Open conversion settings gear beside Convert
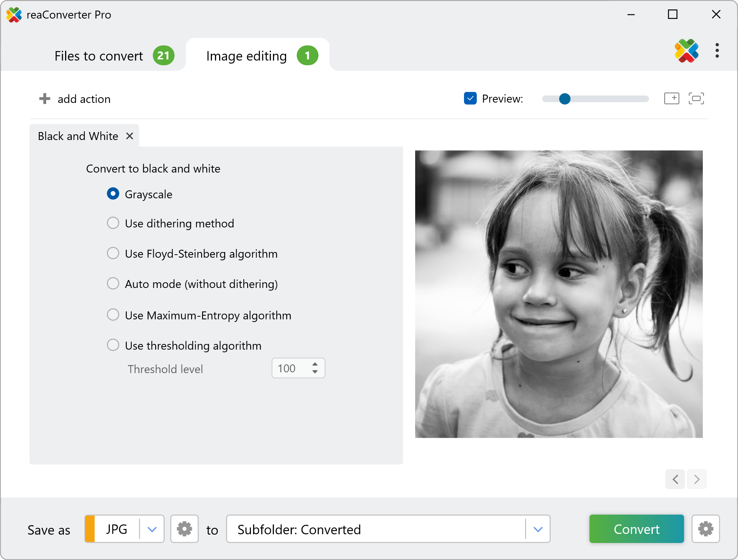This screenshot has width=738, height=560. point(705,529)
